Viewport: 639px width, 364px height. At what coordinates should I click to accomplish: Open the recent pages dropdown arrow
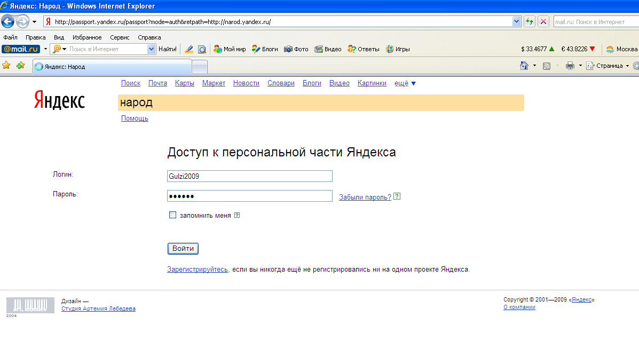coord(34,21)
